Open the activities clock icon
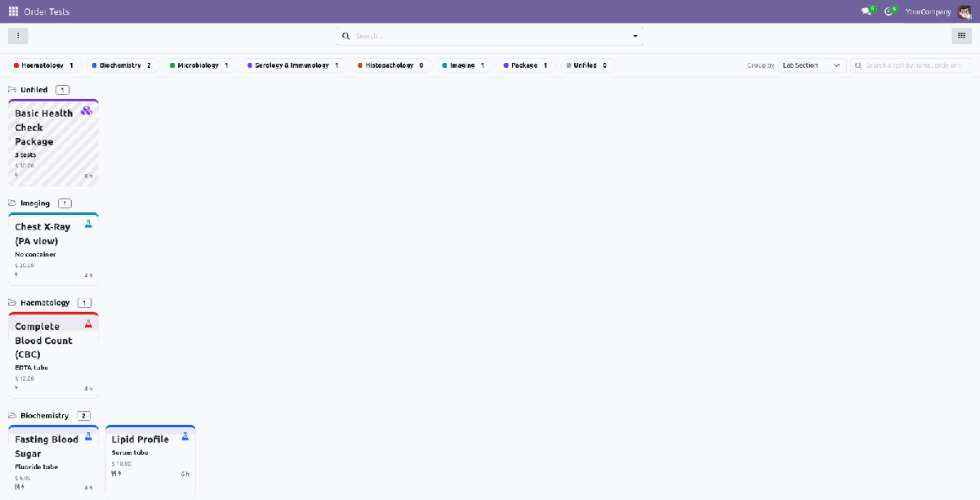 click(x=889, y=11)
